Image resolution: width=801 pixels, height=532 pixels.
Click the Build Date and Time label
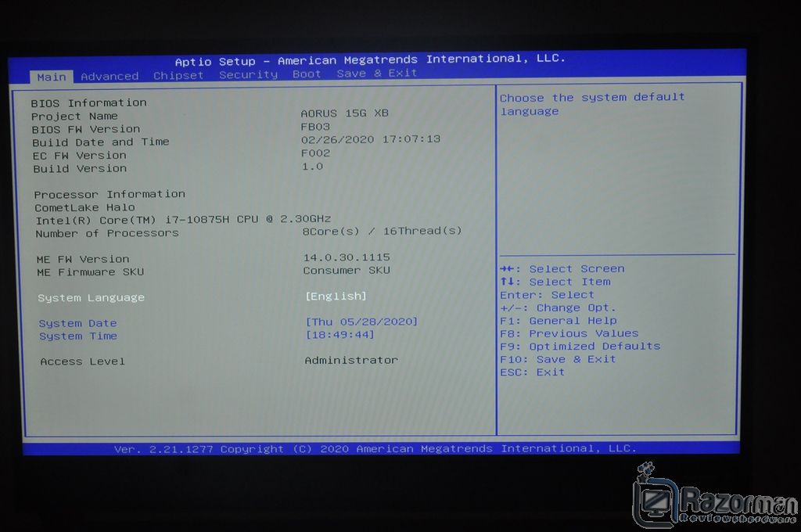click(101, 142)
